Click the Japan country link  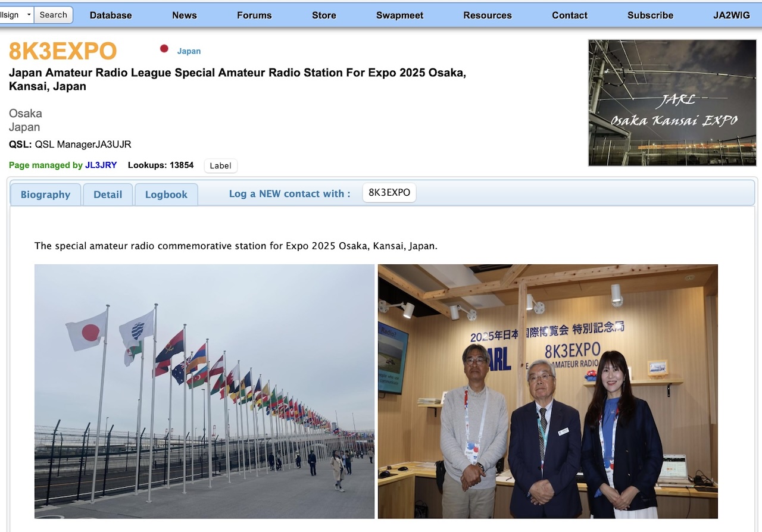pyautogui.click(x=189, y=51)
